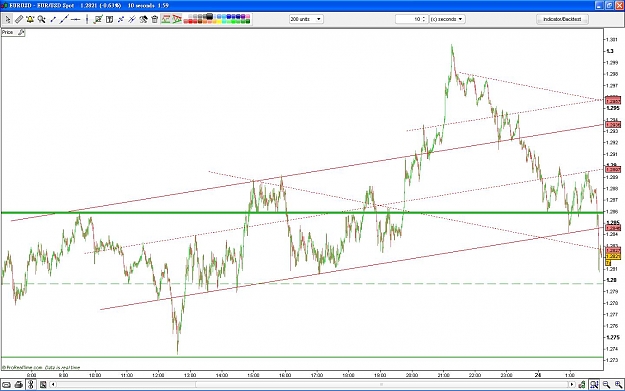Click the small chart icon left of the scrollbar
This screenshot has height=391, width=625.
(43, 385)
